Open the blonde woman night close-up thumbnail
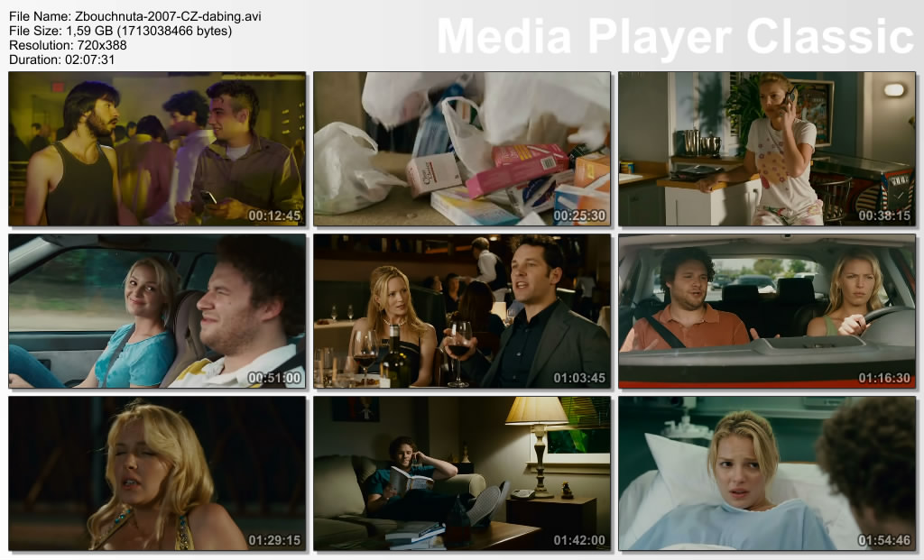 pos(157,473)
